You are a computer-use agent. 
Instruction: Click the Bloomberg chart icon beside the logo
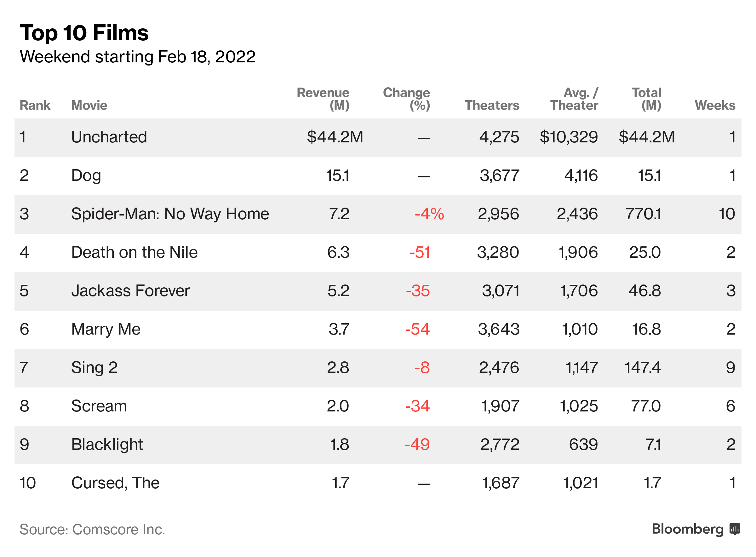tap(735, 529)
